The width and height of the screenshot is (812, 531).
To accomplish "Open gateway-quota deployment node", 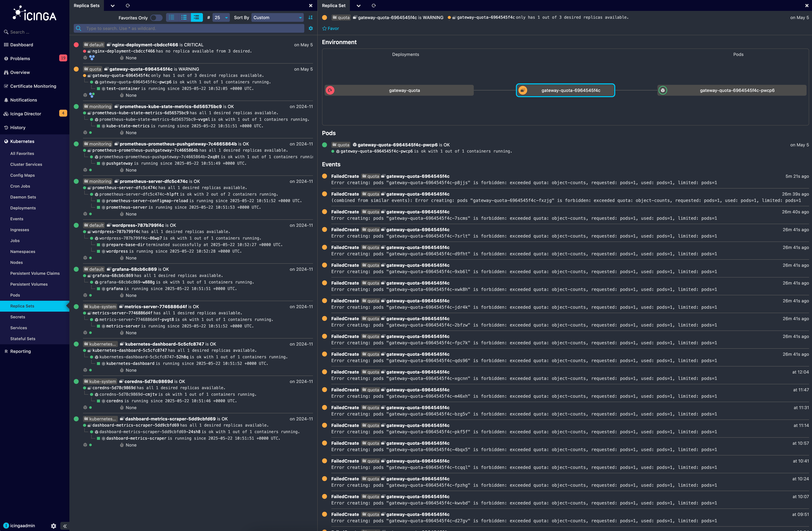I will pos(399,90).
